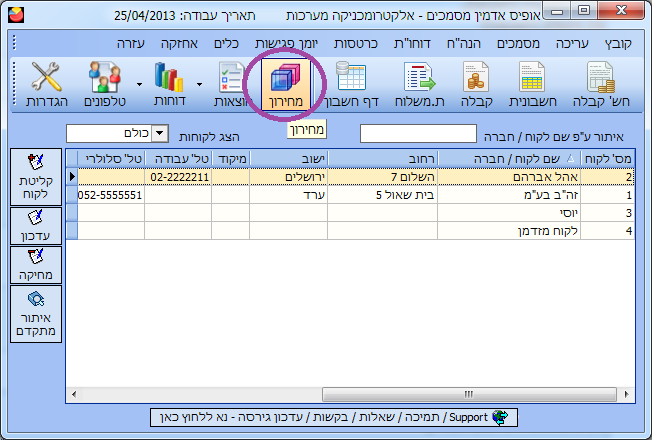Viewport: 652px width, 440px height.
Task: Click the טל' עבודה column header
Action: tap(178, 158)
